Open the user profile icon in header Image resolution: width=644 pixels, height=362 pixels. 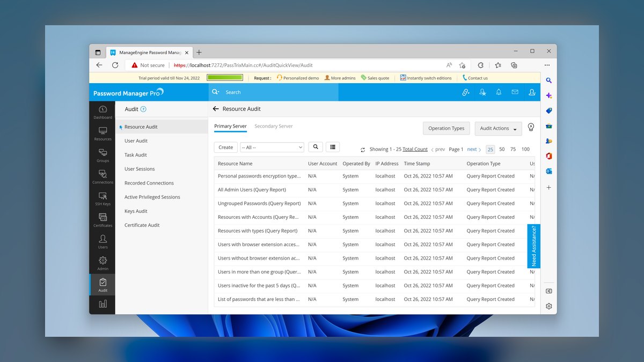pyautogui.click(x=532, y=92)
